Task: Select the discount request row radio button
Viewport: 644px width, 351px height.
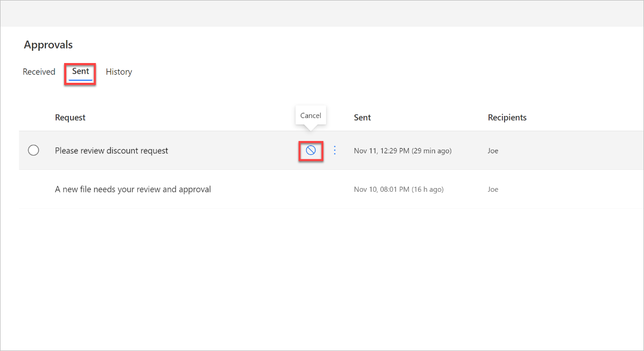Action: (33, 151)
